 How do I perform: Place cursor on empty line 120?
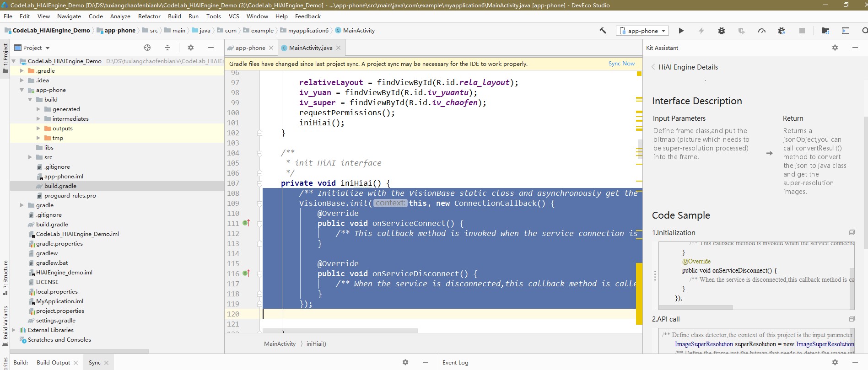pos(448,314)
